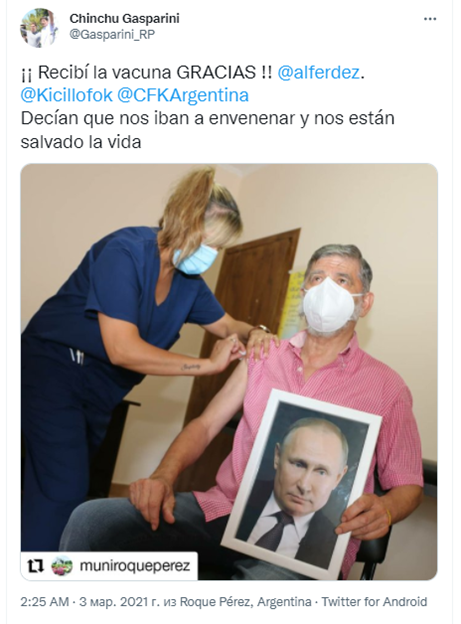
Task: Follow the @Kicillofok mention link
Action: coord(66,95)
